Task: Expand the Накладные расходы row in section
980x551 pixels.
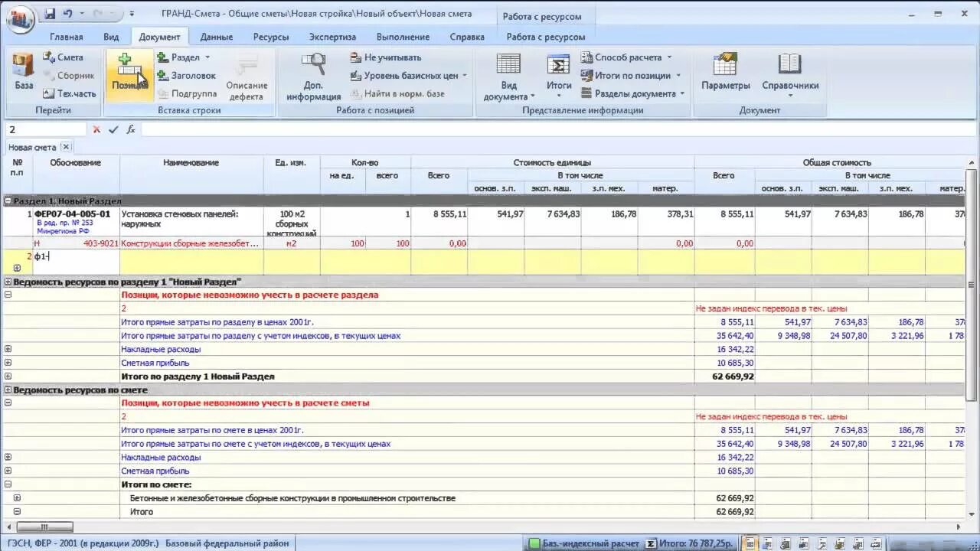Action: (8, 349)
